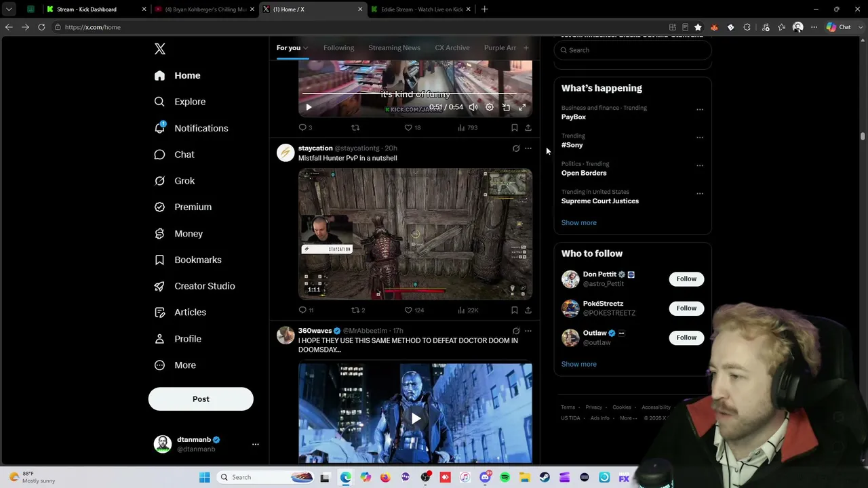Repost staycation's Mistfall Hunter post

coord(358,310)
